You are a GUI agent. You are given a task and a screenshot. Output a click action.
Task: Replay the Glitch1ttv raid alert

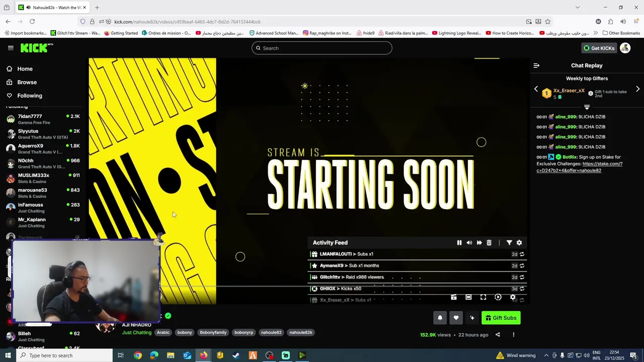point(522,278)
